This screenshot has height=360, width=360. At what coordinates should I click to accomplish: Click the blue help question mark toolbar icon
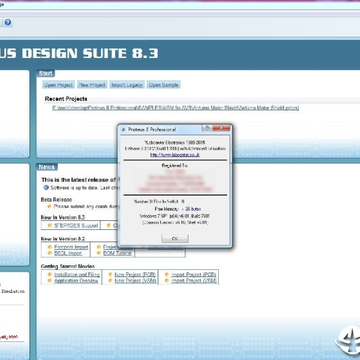8,22
